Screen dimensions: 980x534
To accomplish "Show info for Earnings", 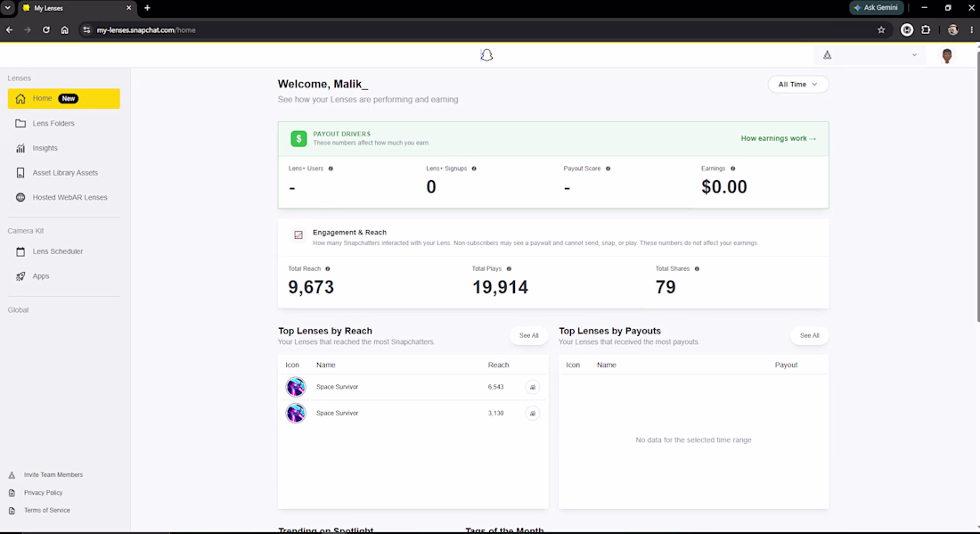I will click(x=732, y=168).
